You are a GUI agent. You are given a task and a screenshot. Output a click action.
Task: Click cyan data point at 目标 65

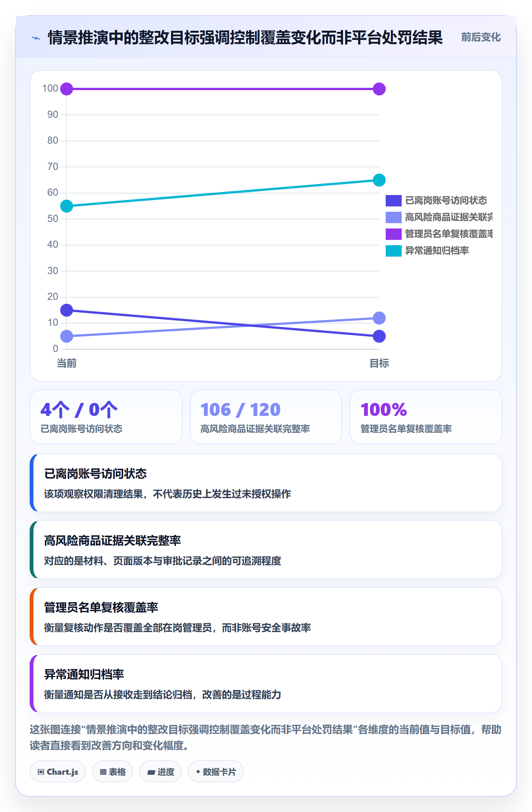(379, 180)
